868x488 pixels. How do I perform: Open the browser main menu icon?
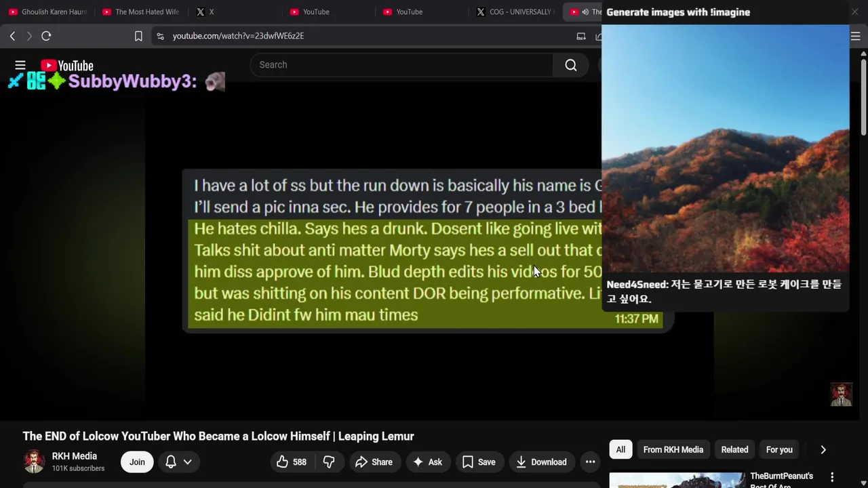click(x=856, y=36)
